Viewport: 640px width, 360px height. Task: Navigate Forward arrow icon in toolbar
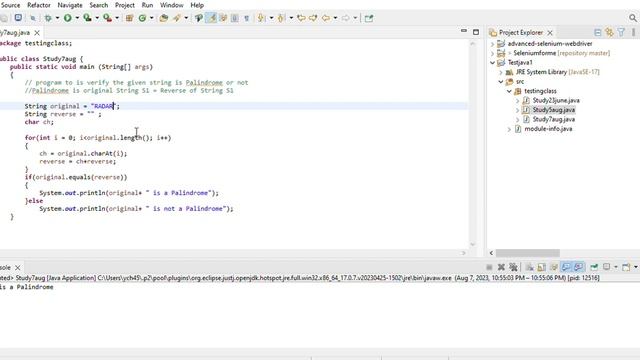(x=345, y=18)
